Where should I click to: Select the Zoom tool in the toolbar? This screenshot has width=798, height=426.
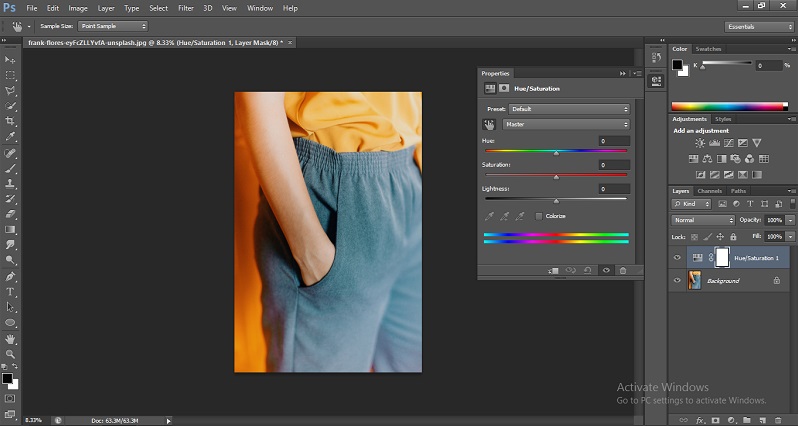(x=11, y=354)
